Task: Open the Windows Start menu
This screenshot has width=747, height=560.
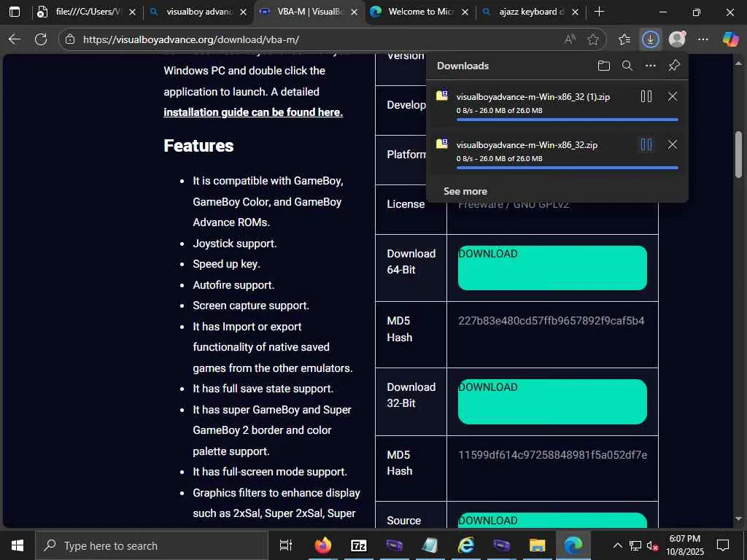Action: [18, 545]
